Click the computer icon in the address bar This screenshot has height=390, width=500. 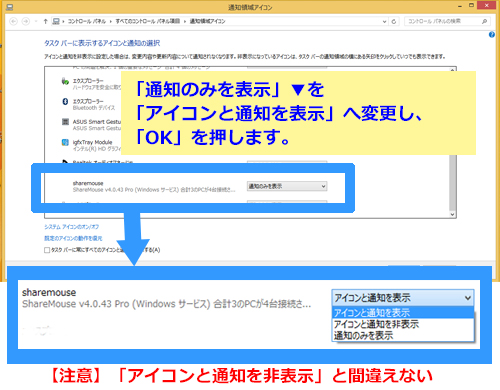(56, 21)
